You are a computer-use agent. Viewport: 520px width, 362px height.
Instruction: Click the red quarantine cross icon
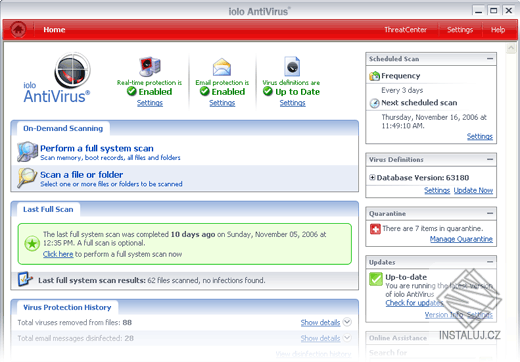click(375, 229)
